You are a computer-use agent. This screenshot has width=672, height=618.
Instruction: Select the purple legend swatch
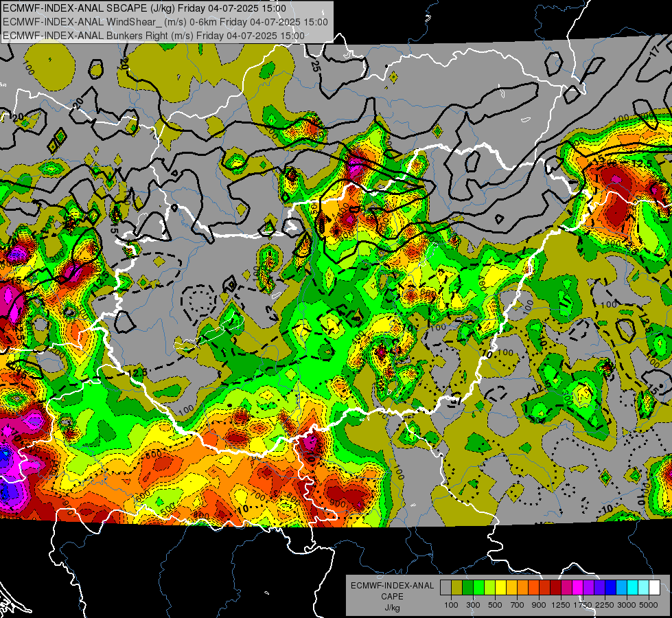tap(588, 587)
